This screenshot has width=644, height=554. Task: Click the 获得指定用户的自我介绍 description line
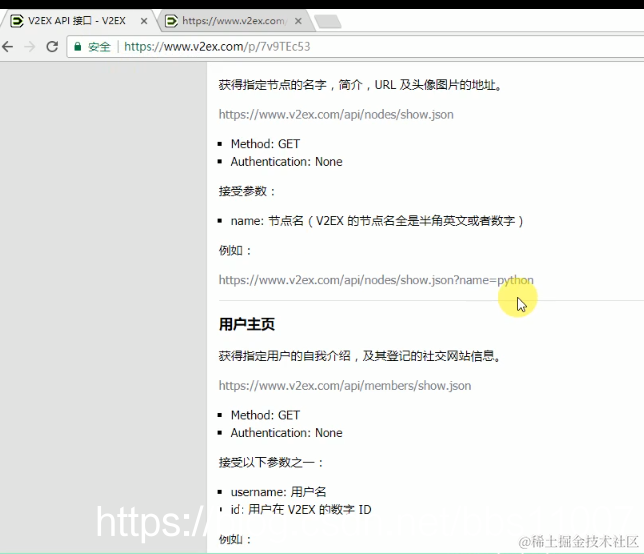(x=360, y=356)
